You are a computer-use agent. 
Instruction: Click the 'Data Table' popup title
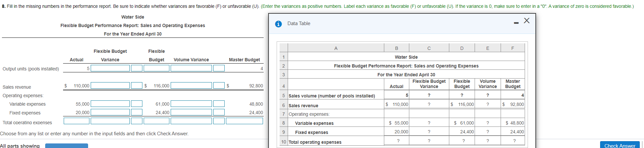299,23
